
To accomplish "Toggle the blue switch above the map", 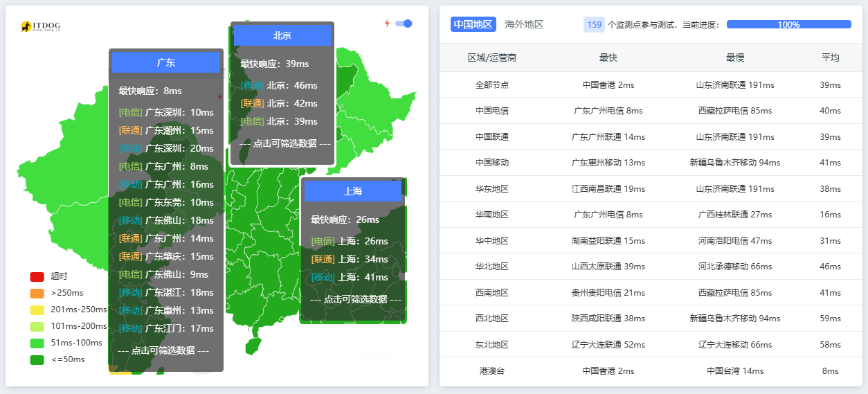I will pyautogui.click(x=404, y=24).
